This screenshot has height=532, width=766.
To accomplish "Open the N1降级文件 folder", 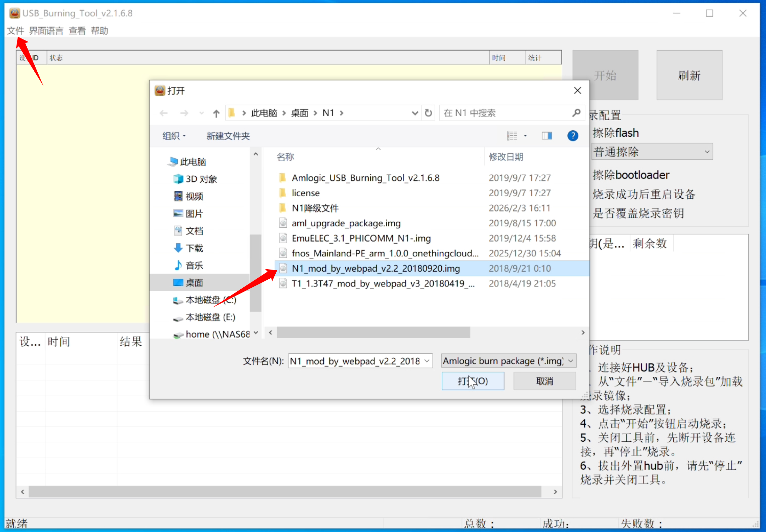I will [315, 208].
